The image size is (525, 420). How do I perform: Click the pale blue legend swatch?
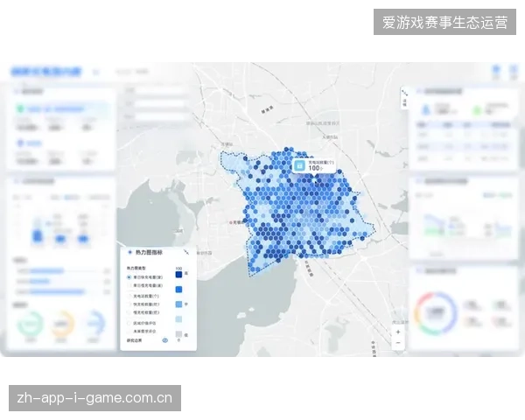[178, 319]
